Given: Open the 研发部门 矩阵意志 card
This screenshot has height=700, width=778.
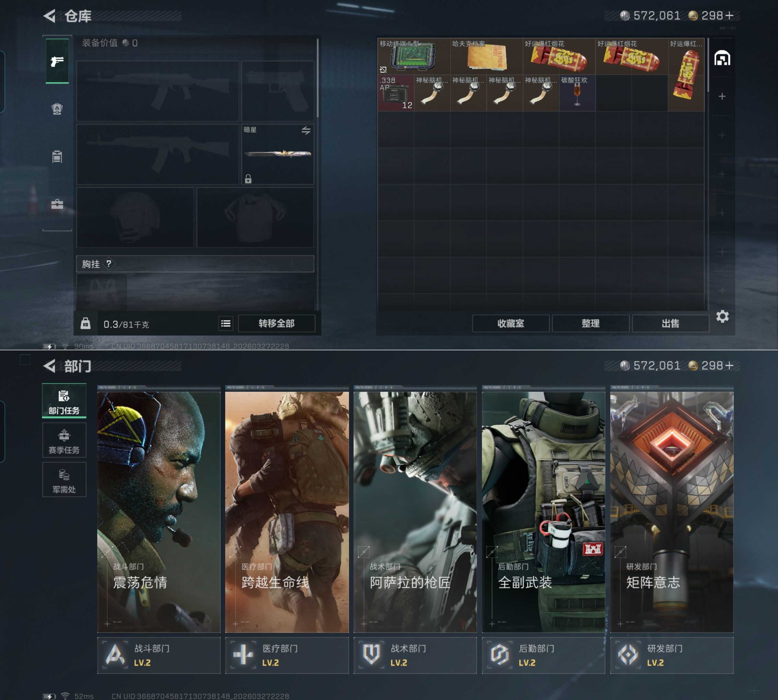Looking at the screenshot, I should click(x=672, y=511).
